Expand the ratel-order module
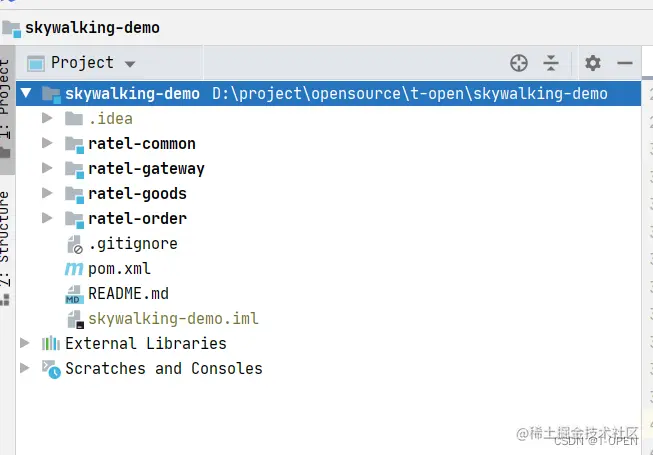This screenshot has width=653, height=455. coord(47,218)
